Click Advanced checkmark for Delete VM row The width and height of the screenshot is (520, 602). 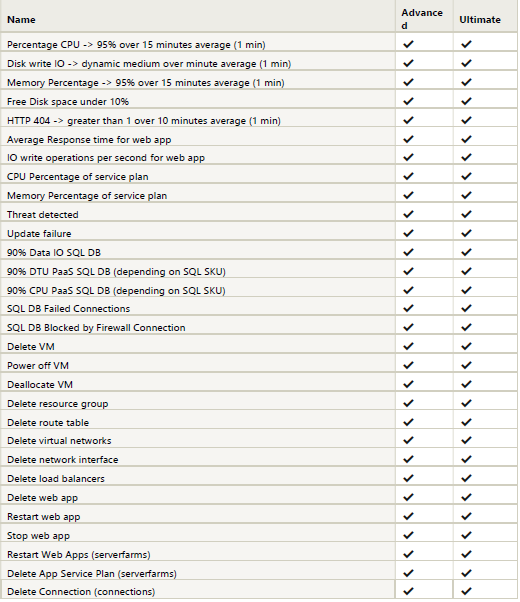tap(408, 347)
